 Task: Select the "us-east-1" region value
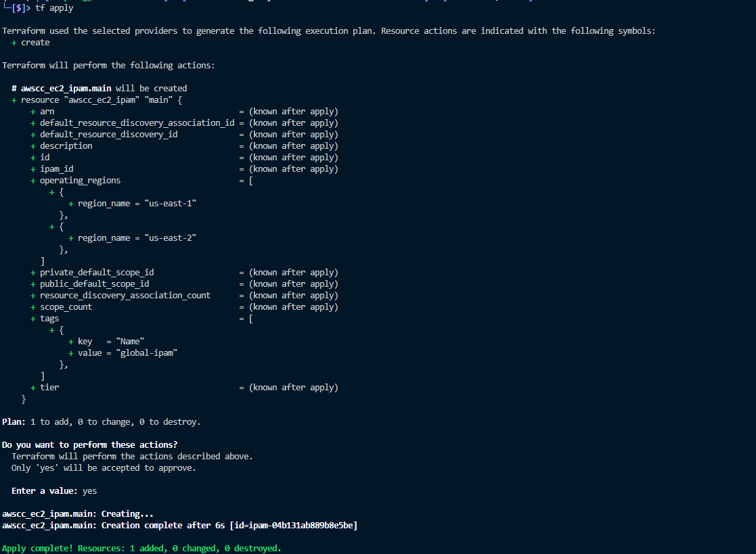170,204
